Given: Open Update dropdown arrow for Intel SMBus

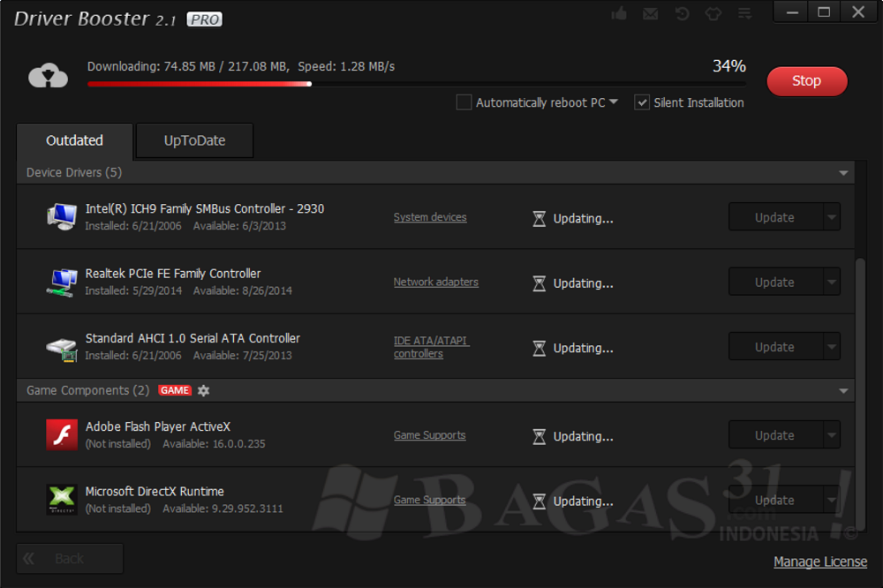Looking at the screenshot, I should click(832, 217).
